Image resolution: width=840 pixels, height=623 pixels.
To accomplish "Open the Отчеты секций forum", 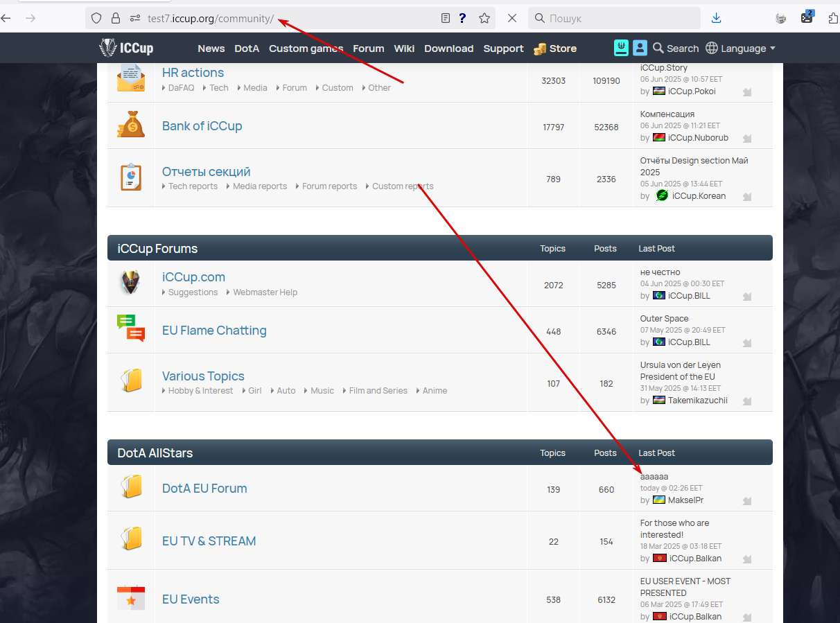I will click(x=206, y=172).
